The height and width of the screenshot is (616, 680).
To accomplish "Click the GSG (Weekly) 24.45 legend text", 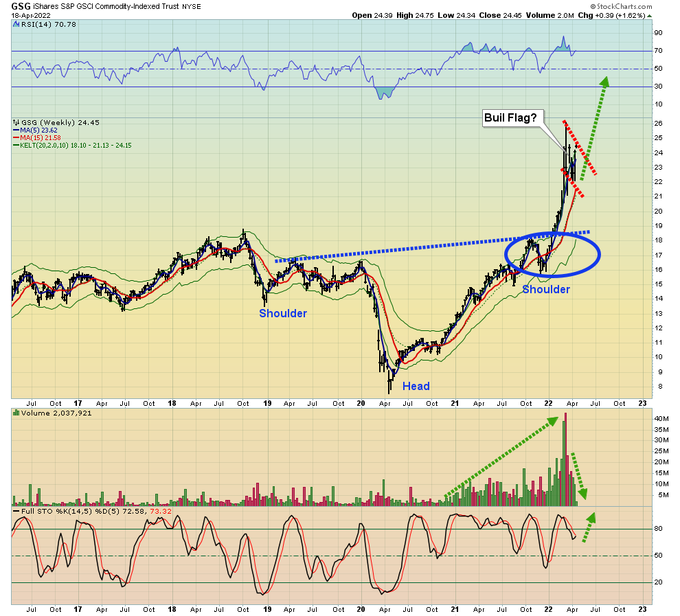I will [x=60, y=123].
